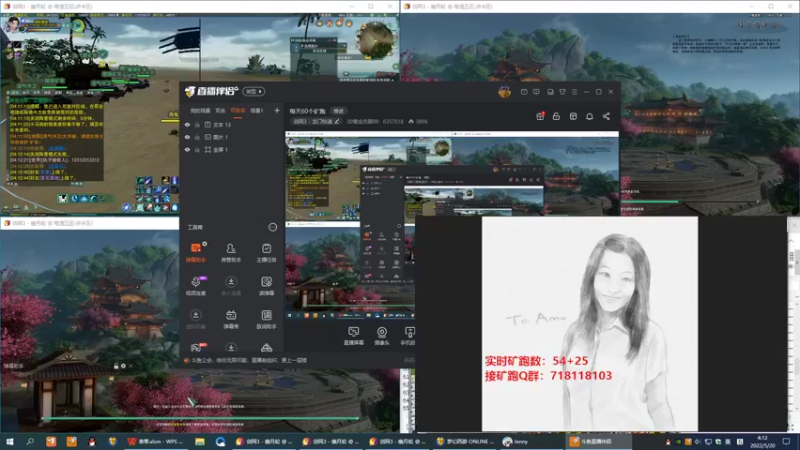This screenshot has height=450, width=800.
Task: Click the red text 接矿跑Q群: 718118103
Action: click(x=548, y=376)
